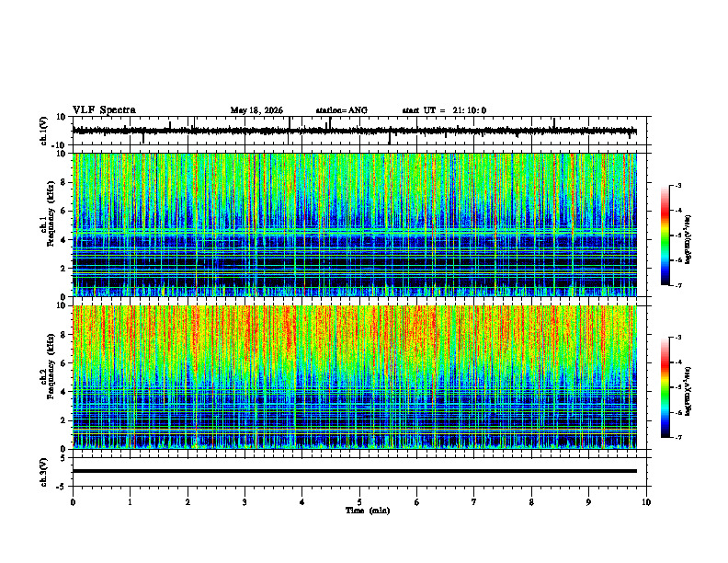The image size is (728, 563).
Task: Click the ch.1 spectrogram color scale bar
Action: pyautogui.click(x=665, y=235)
